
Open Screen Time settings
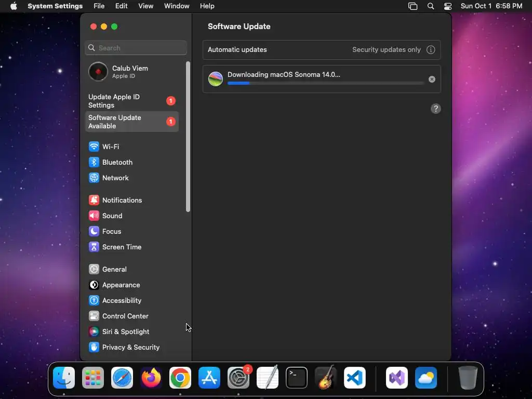pyautogui.click(x=131, y=247)
